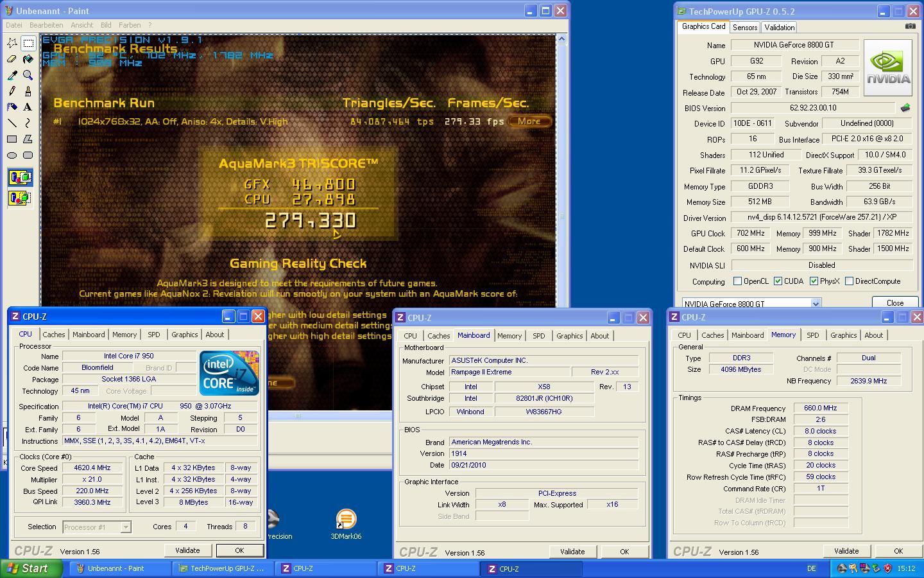Click the More button in AquaMark3 results

point(529,121)
